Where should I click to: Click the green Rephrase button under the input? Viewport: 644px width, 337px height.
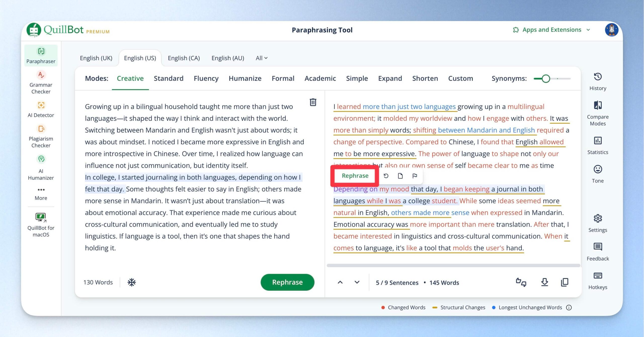pyautogui.click(x=287, y=282)
